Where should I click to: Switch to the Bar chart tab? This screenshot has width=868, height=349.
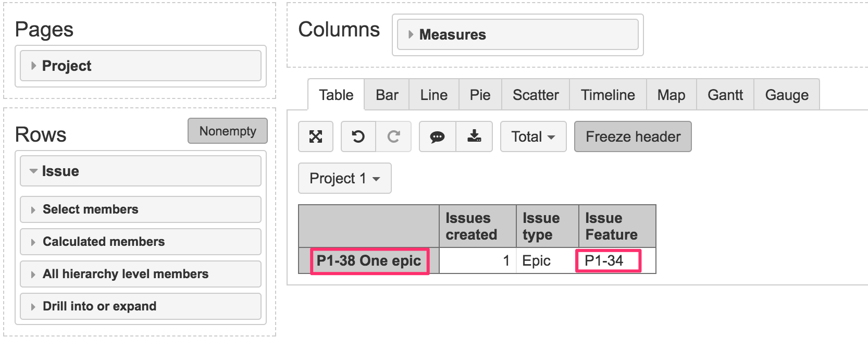tap(387, 95)
